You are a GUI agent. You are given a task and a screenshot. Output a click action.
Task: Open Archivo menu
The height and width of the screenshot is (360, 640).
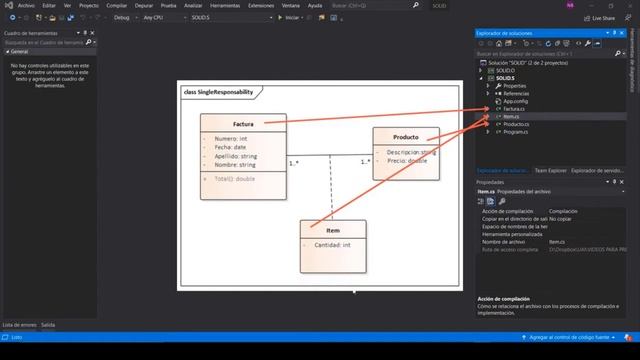coord(26,6)
